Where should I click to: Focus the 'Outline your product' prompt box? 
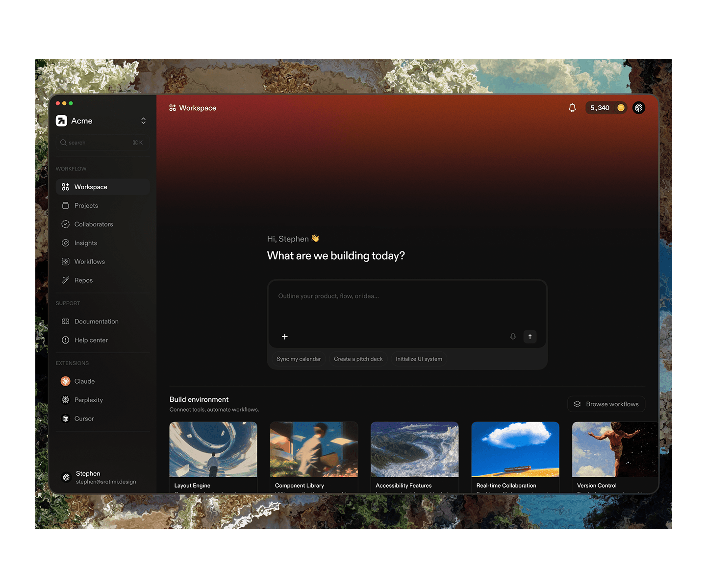[407, 314]
